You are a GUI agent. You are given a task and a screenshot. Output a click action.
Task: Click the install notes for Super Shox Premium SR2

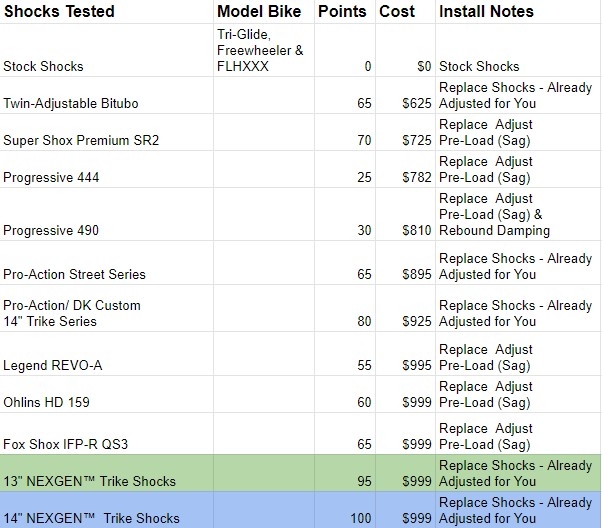[518, 132]
